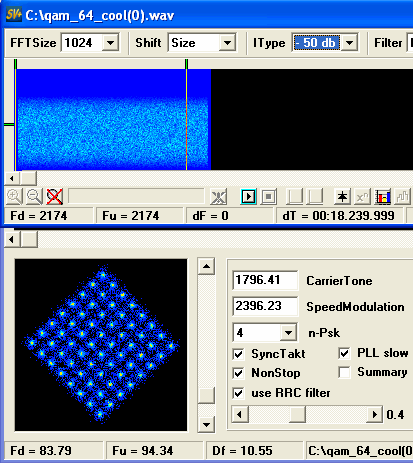The width and height of the screenshot is (413, 463).
Task: Disable the PLL slow checkbox
Action: (344, 353)
